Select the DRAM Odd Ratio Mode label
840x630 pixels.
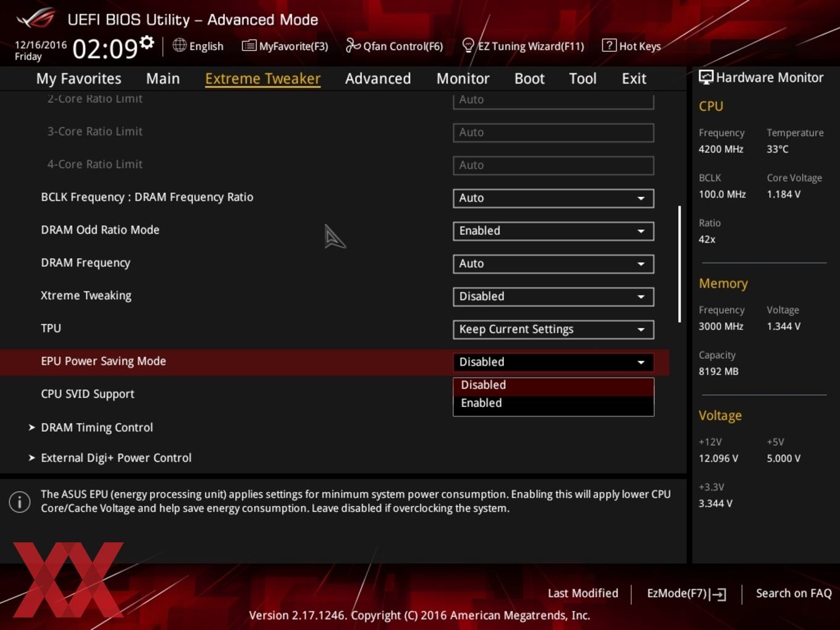pyautogui.click(x=100, y=230)
